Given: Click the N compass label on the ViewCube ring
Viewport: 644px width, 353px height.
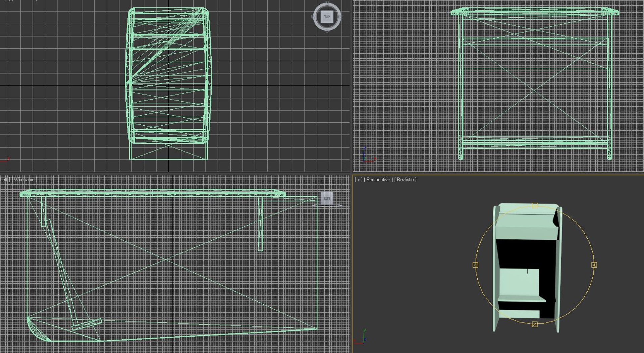Looking at the screenshot, I should coord(327,3).
